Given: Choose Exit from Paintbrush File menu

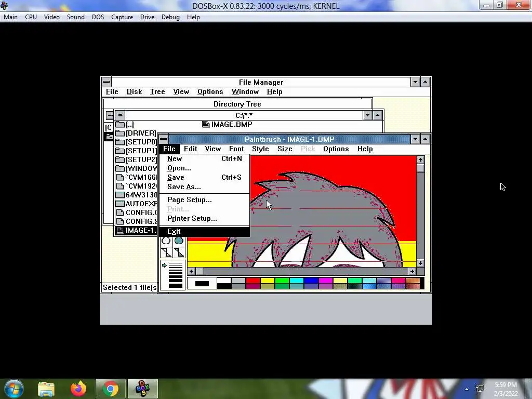Looking at the screenshot, I should (x=205, y=231).
